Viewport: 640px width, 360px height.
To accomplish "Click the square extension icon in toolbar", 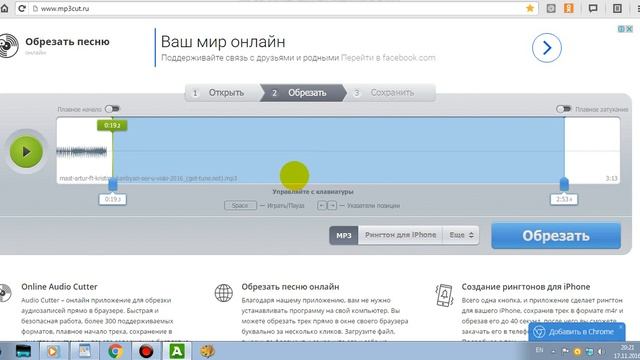I will [617, 8].
